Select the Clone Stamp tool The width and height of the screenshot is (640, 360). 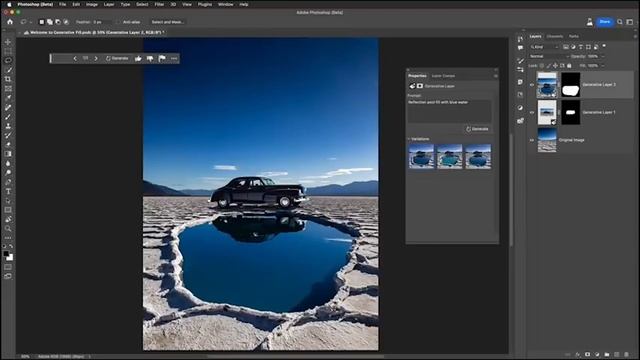tap(8, 126)
